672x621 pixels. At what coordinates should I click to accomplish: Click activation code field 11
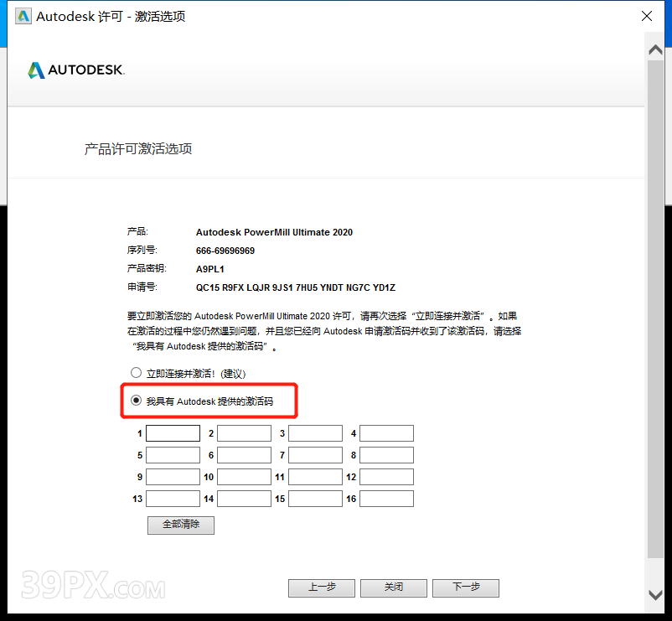point(315,477)
